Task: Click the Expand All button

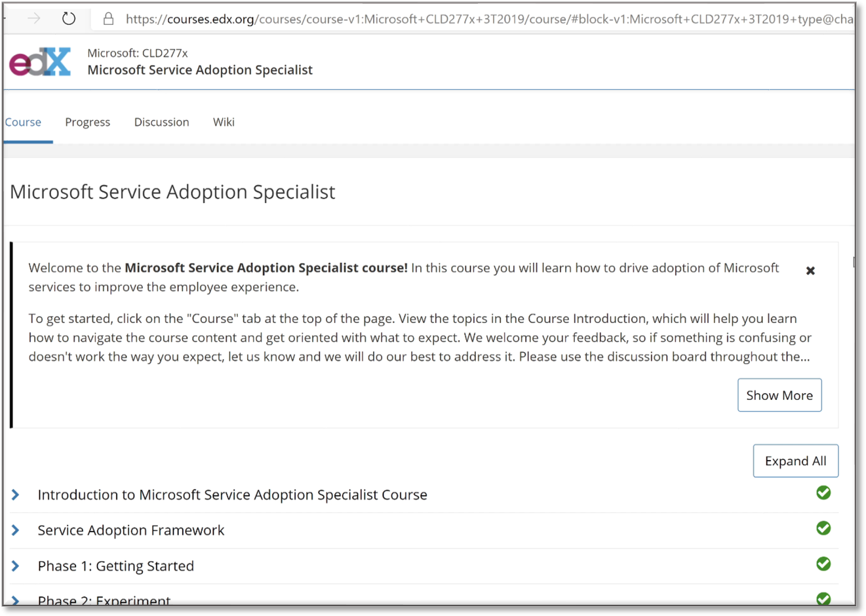Action: pyautogui.click(x=795, y=461)
